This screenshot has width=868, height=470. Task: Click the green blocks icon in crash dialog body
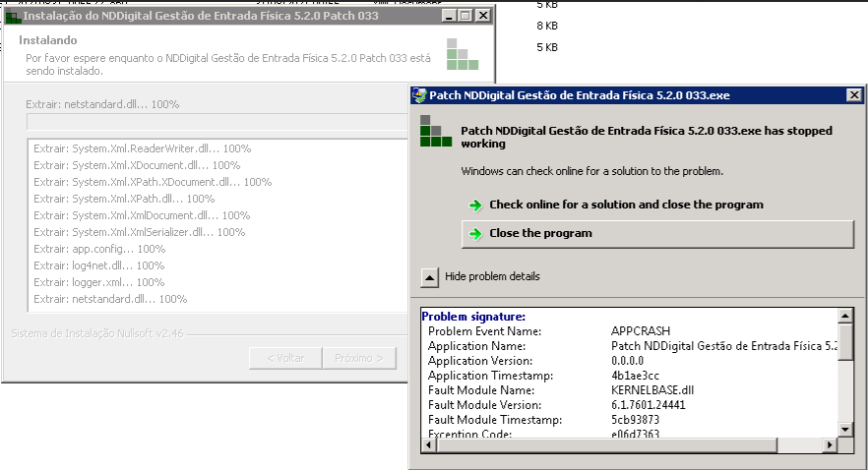435,132
